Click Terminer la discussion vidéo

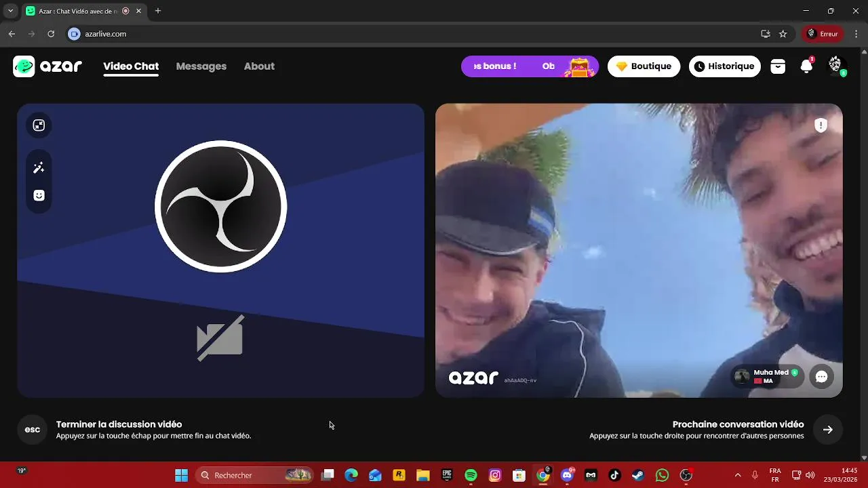119,424
